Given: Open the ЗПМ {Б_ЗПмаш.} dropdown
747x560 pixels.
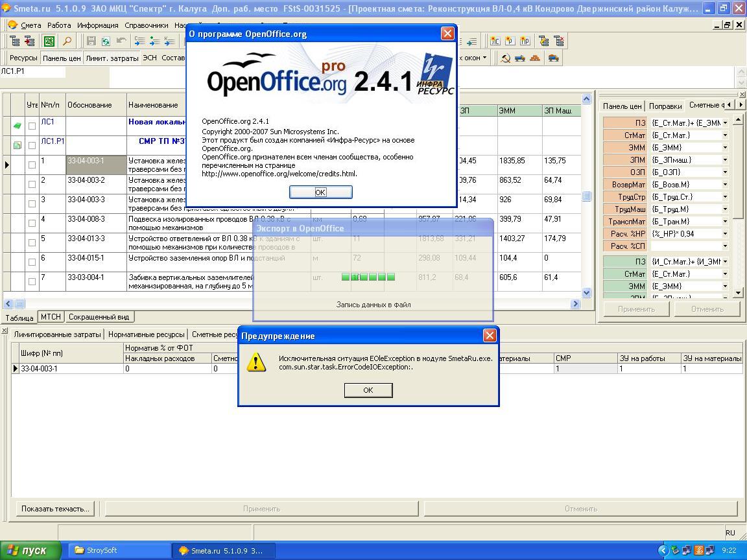Looking at the screenshot, I should coord(725,160).
